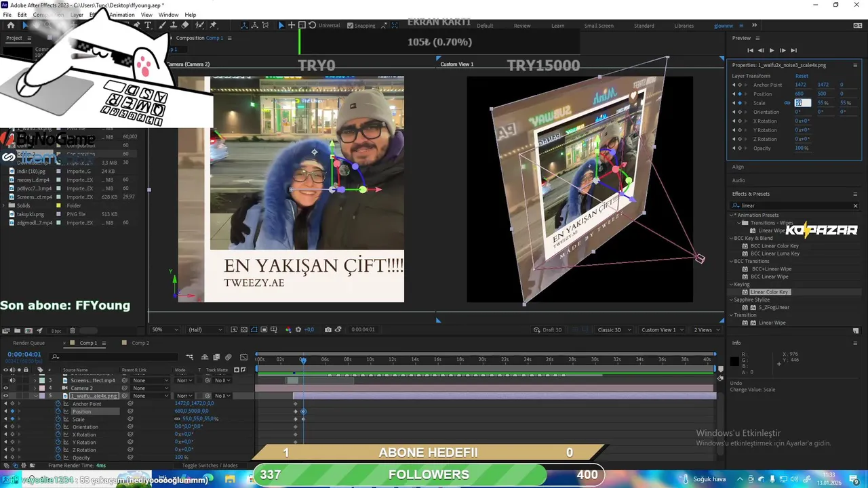
Task: Reset the Layer Transform properties
Action: 802,76
